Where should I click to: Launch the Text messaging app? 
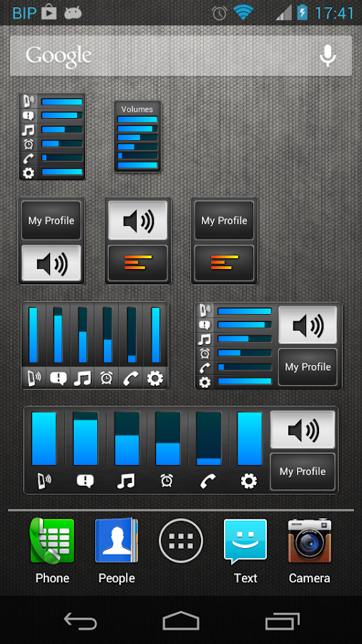point(245,550)
